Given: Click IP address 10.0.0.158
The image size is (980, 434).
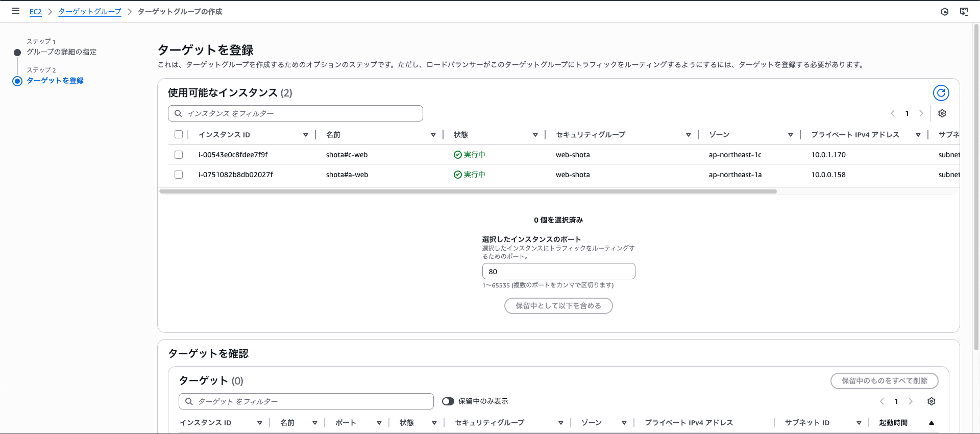Looking at the screenshot, I should (x=828, y=175).
